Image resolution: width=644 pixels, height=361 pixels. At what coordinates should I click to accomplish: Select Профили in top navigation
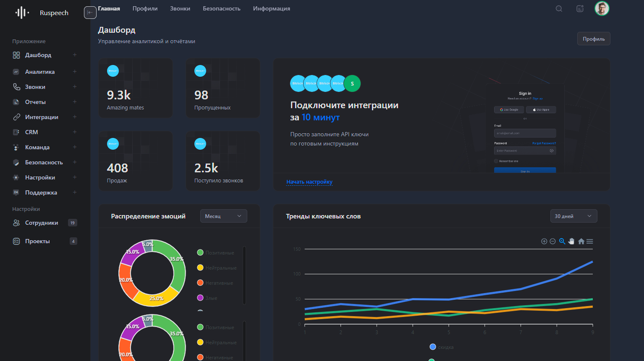pyautogui.click(x=145, y=8)
